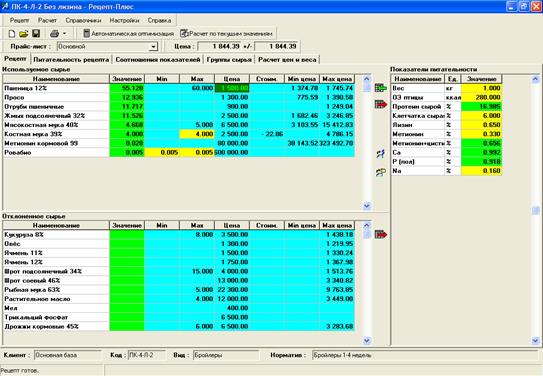Select the green value cell for Пшеница 12%
This screenshot has width=543, height=376.
[127, 88]
